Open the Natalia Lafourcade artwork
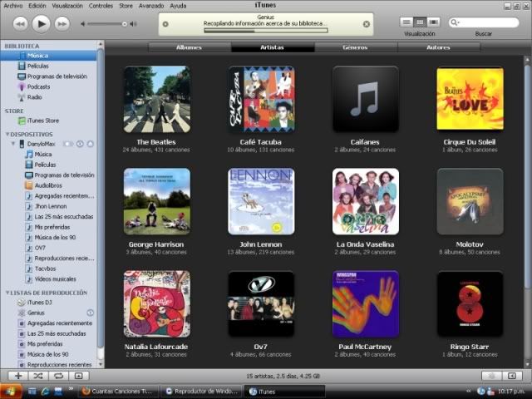 pos(157,304)
